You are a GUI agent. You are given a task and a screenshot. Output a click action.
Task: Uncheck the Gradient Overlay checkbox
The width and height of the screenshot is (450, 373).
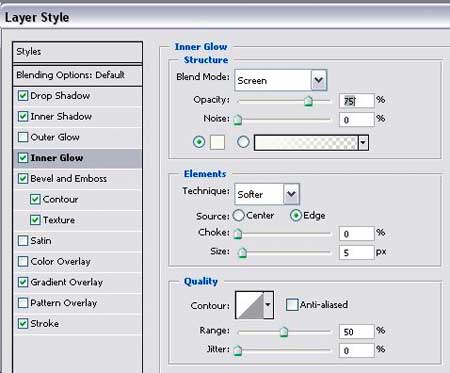point(23,282)
